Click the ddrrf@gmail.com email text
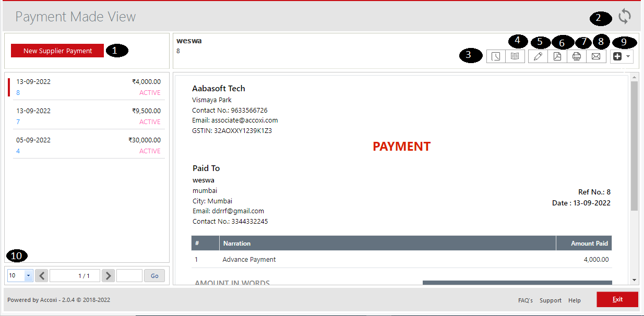 click(228, 211)
